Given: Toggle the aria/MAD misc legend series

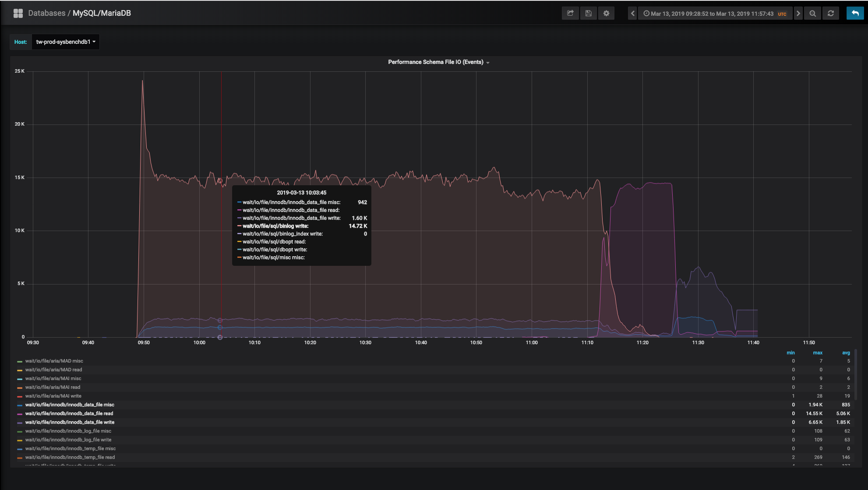Looking at the screenshot, I should click(x=54, y=361).
